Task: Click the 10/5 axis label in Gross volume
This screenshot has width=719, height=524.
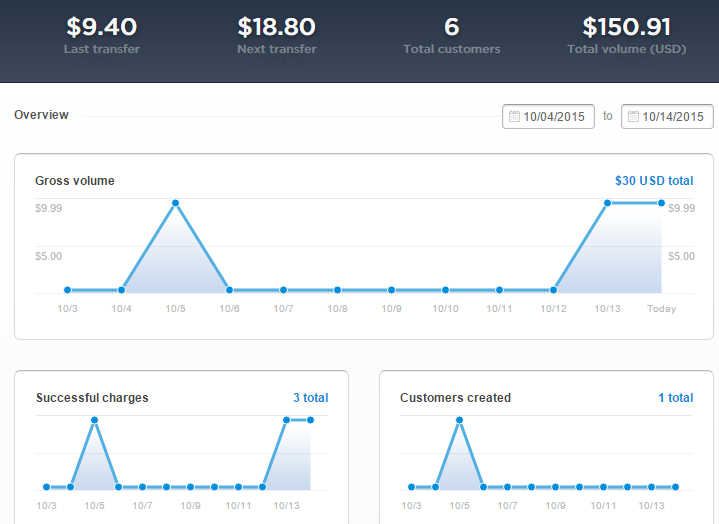Action: coord(175,309)
